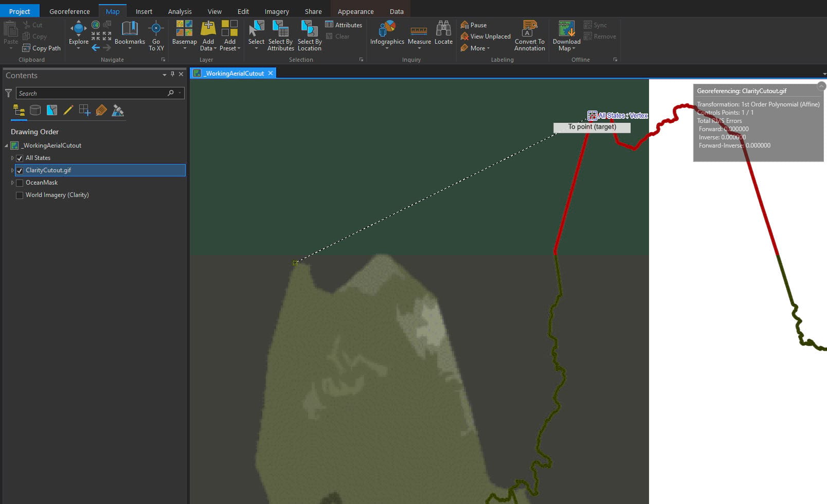Open the Selection group dialog launcher

point(361,60)
